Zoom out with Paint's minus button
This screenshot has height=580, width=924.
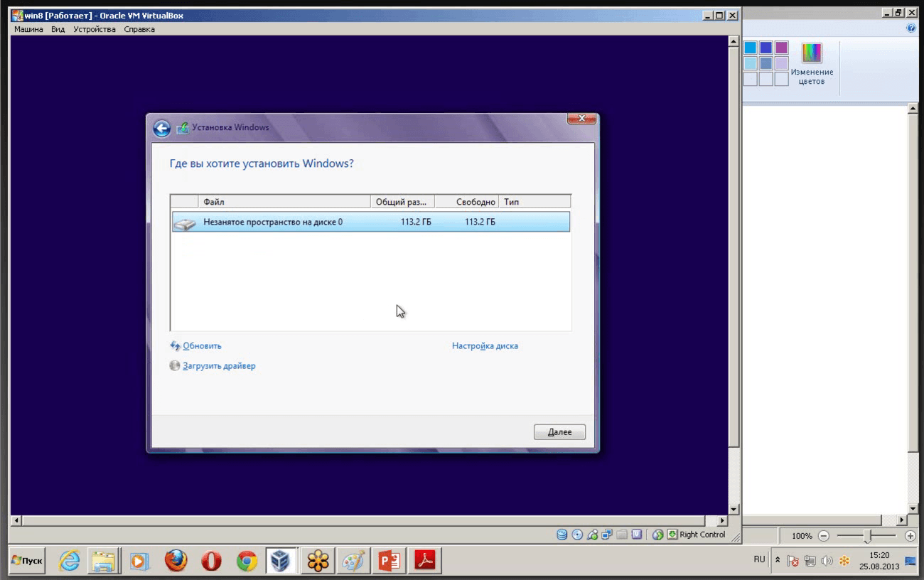824,536
